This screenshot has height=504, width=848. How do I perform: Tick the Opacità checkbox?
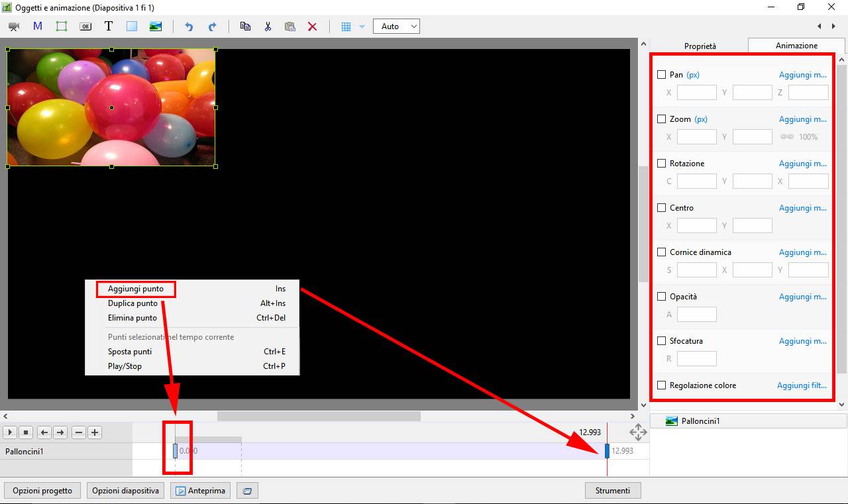pyautogui.click(x=661, y=297)
